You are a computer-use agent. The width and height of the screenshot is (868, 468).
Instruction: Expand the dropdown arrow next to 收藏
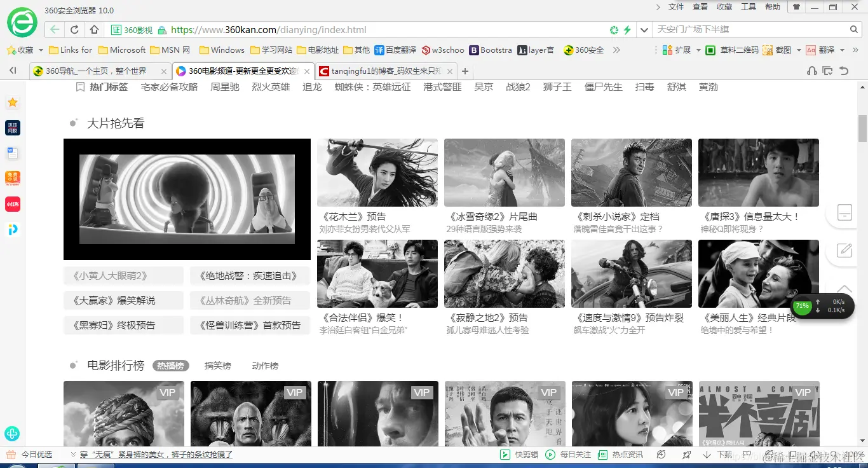point(41,50)
